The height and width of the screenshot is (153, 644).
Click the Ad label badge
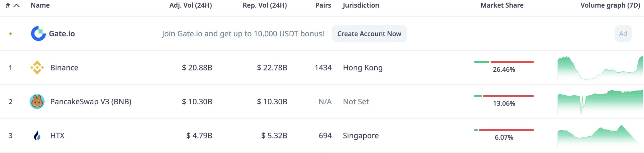(623, 34)
